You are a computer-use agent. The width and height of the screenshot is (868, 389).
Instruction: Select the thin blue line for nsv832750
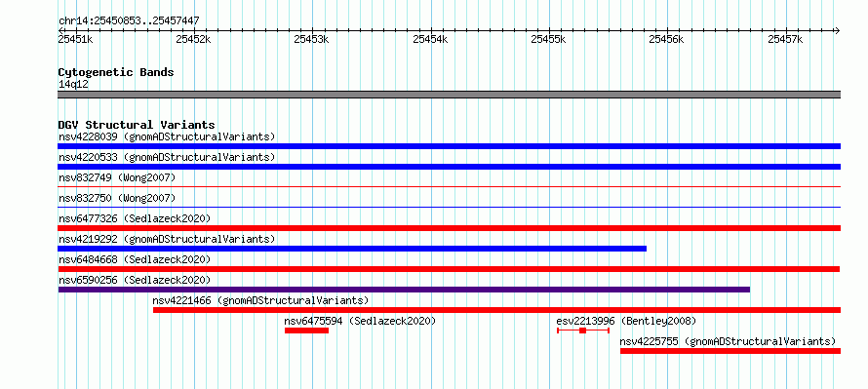click(449, 208)
